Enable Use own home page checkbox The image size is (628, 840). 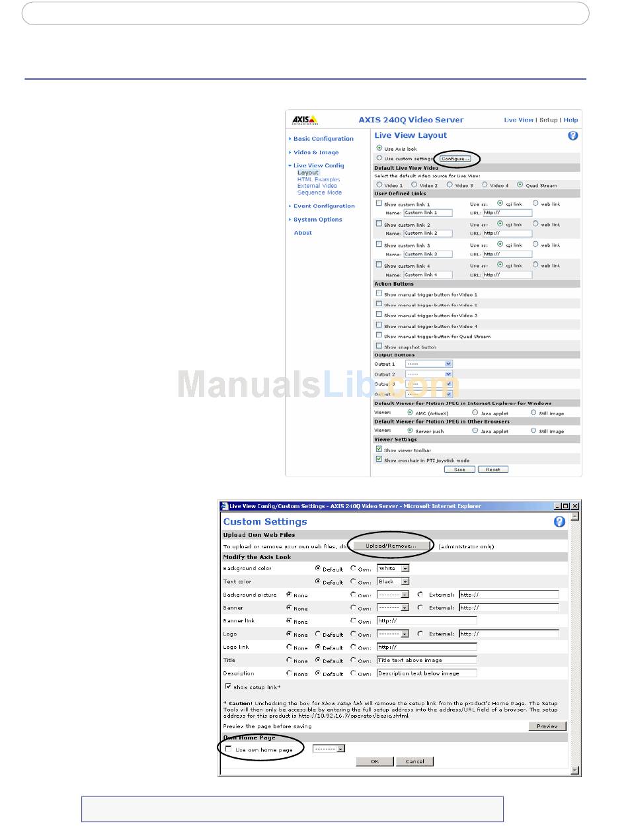(x=229, y=749)
